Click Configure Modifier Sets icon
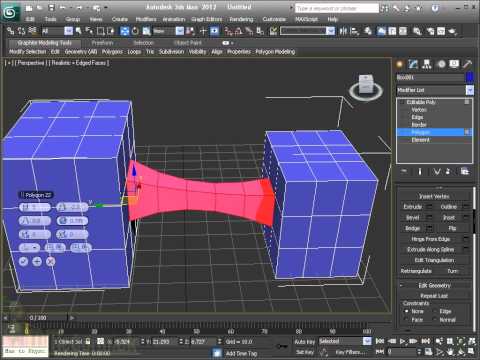The image size is (480, 360). pyautogui.click(x=465, y=171)
